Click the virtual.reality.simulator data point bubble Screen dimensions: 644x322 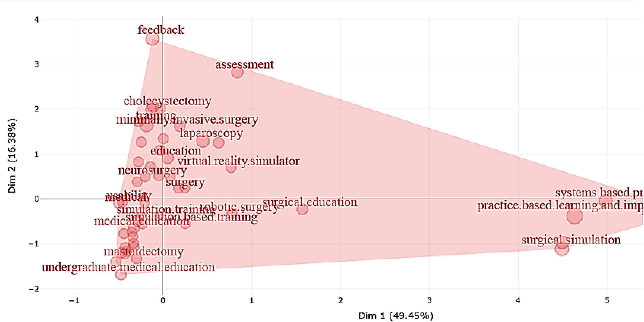231,168
